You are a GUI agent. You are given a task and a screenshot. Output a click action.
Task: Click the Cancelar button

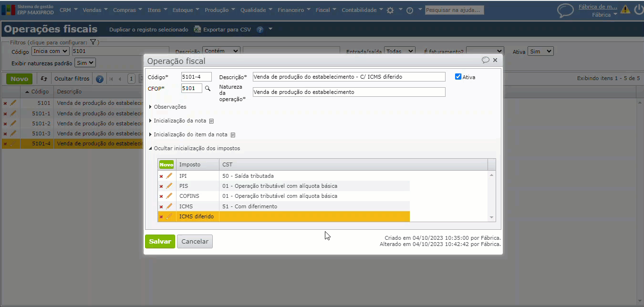(x=195, y=242)
